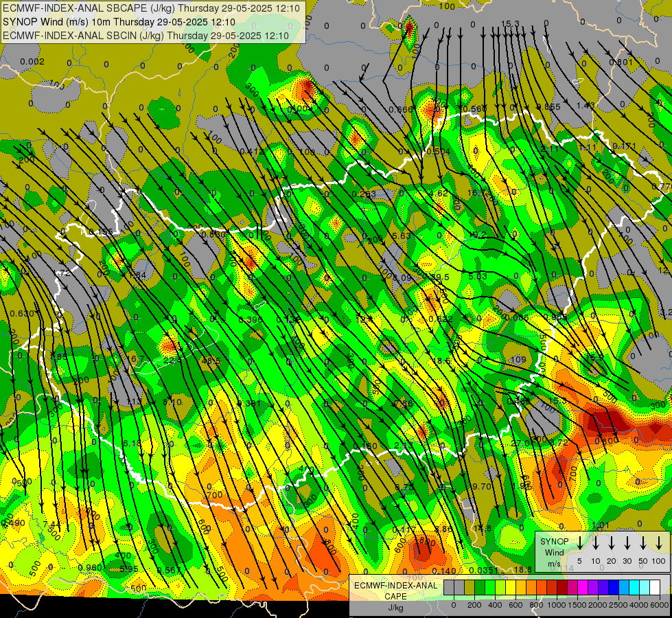Click the 2500 tick label on color legend
This screenshot has width=672, height=618.
point(618,605)
